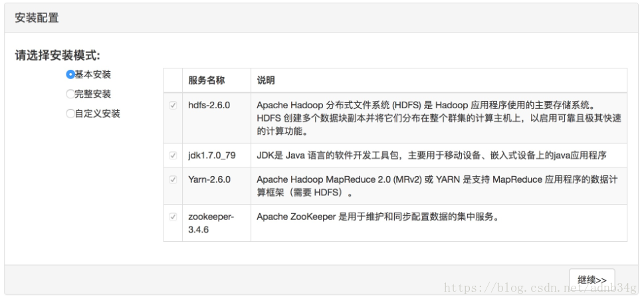This screenshot has height=301, width=644.
Task: Select the 基本安装 radio button
Action: click(70, 75)
